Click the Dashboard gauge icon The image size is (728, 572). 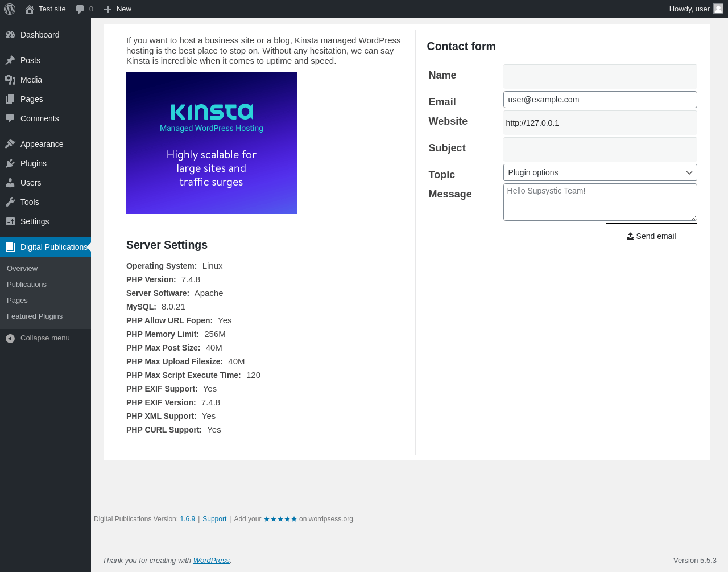10,35
